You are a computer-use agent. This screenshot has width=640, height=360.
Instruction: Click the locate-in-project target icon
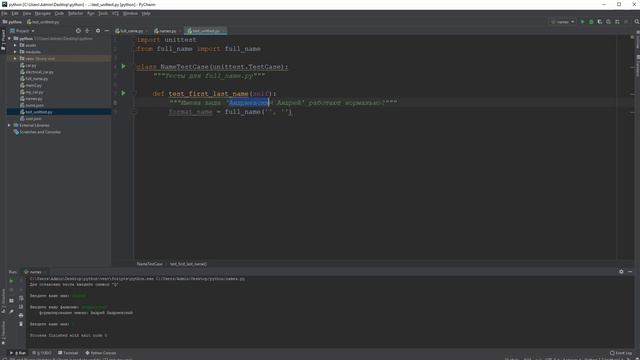(78, 31)
